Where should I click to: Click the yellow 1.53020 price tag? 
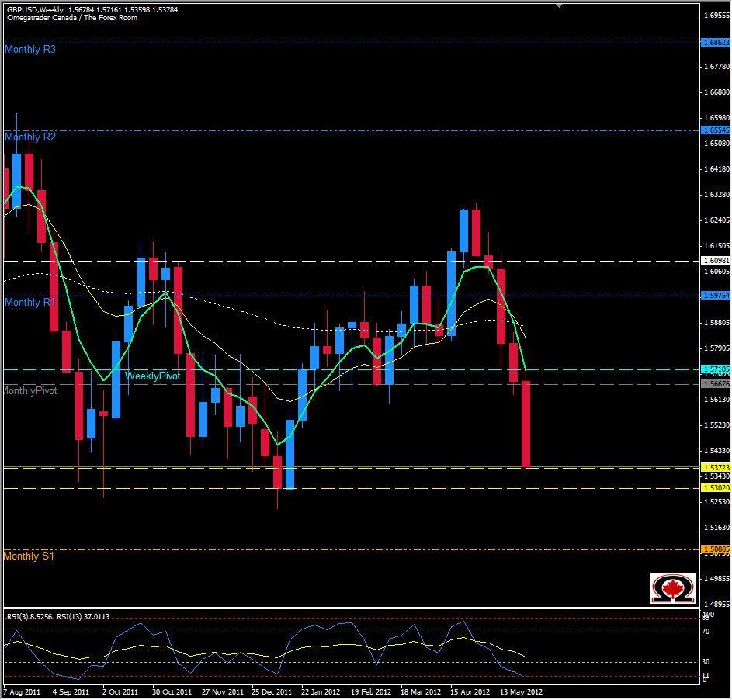click(x=714, y=488)
